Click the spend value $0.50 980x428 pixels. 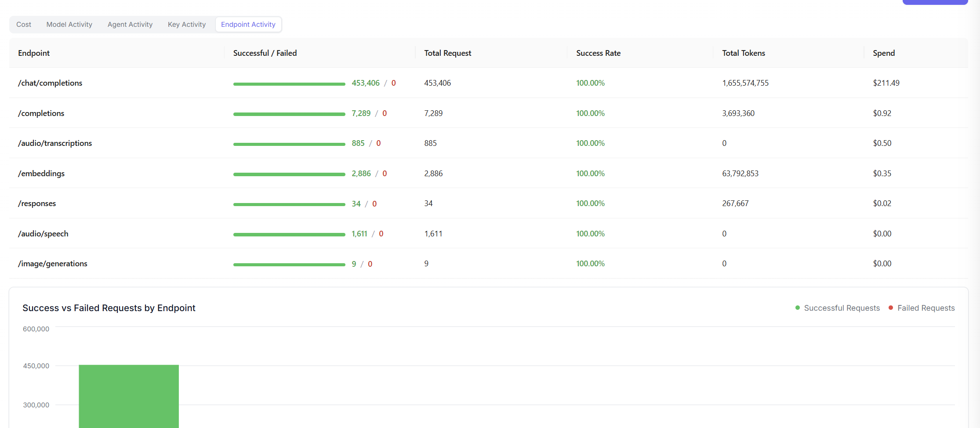(x=882, y=143)
